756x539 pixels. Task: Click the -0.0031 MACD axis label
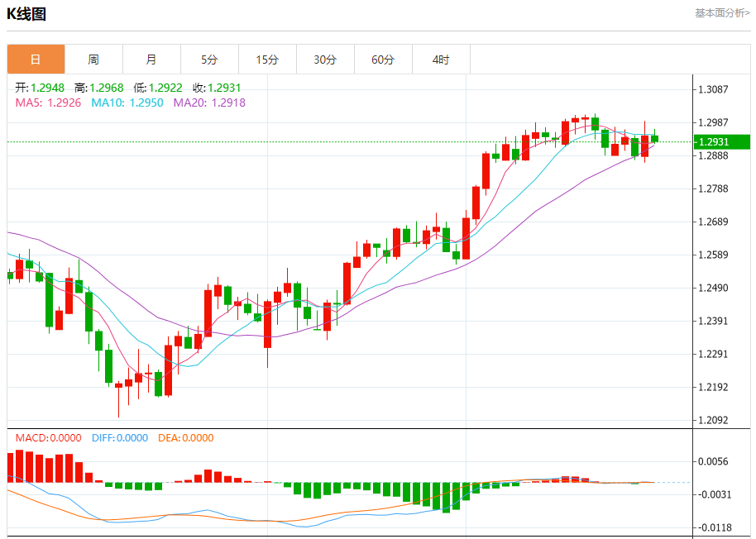(713, 494)
